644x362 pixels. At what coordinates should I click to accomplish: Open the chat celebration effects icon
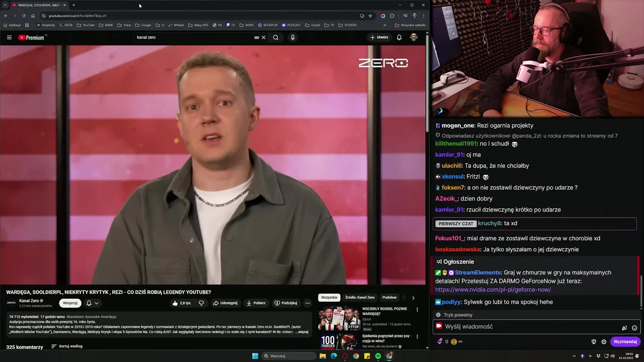pos(624,328)
